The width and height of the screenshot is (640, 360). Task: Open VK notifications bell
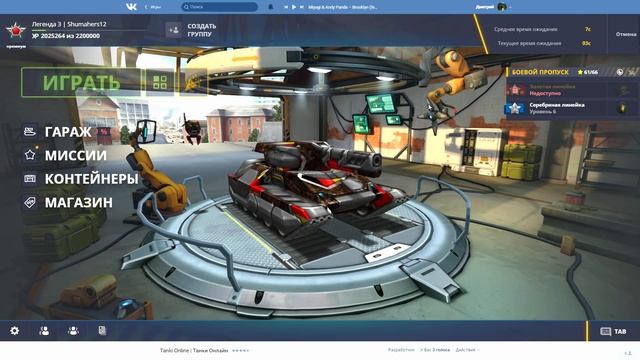(x=270, y=7)
